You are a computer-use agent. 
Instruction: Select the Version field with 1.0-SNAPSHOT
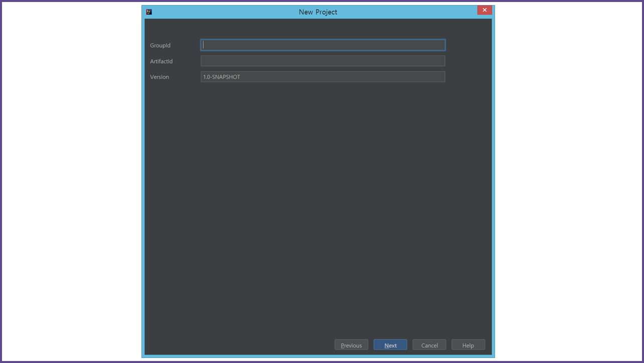pos(323,77)
